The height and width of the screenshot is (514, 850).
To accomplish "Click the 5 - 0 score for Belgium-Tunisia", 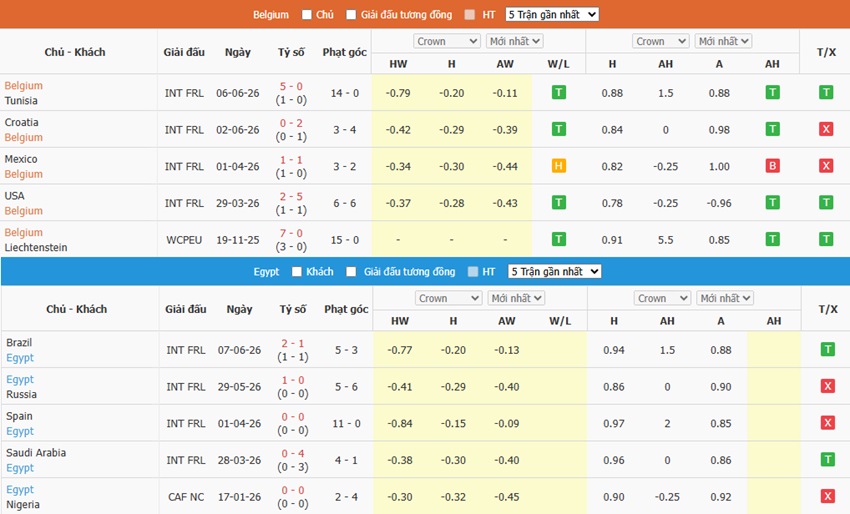I will pyautogui.click(x=291, y=86).
